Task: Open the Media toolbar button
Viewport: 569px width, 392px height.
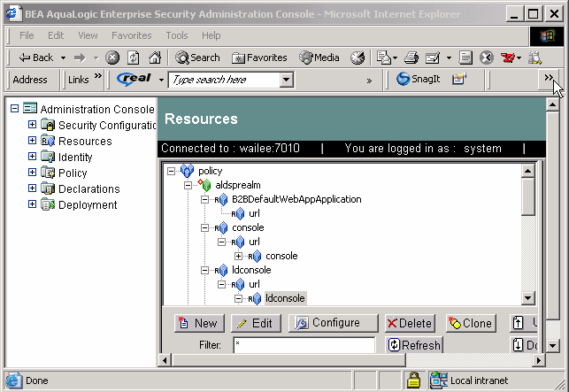Action: (319, 58)
